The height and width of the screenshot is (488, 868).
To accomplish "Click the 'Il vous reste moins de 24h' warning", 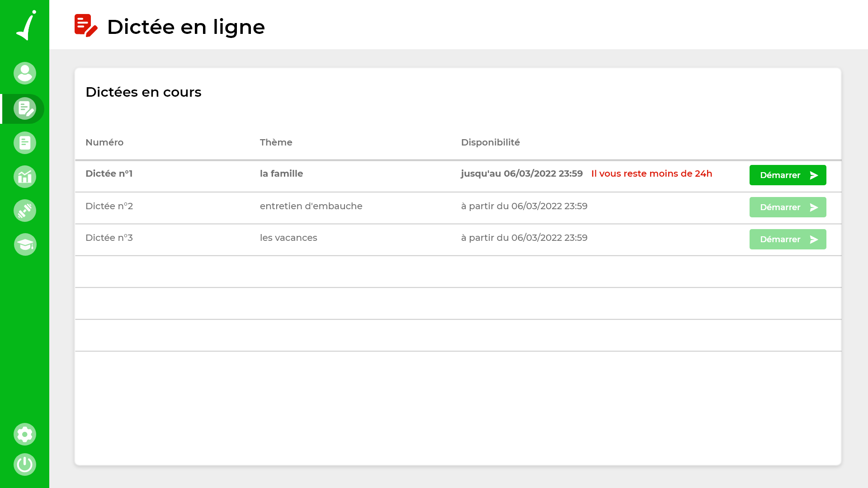I will [x=651, y=174].
